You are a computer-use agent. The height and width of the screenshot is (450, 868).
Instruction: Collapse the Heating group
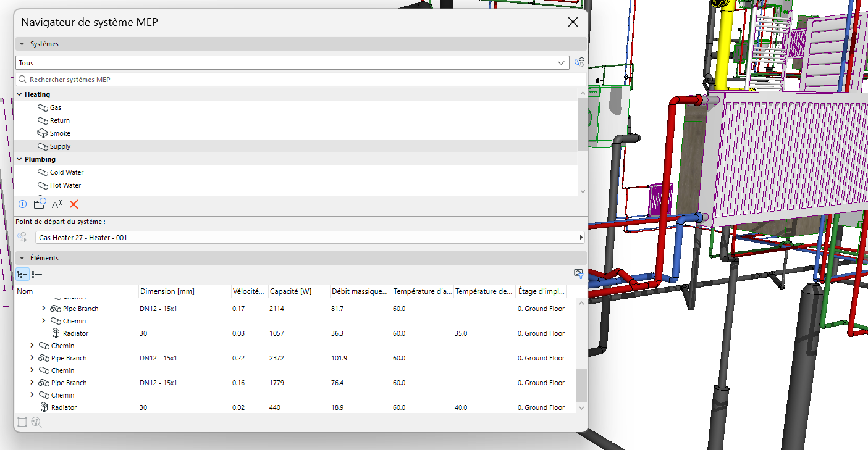[19, 94]
